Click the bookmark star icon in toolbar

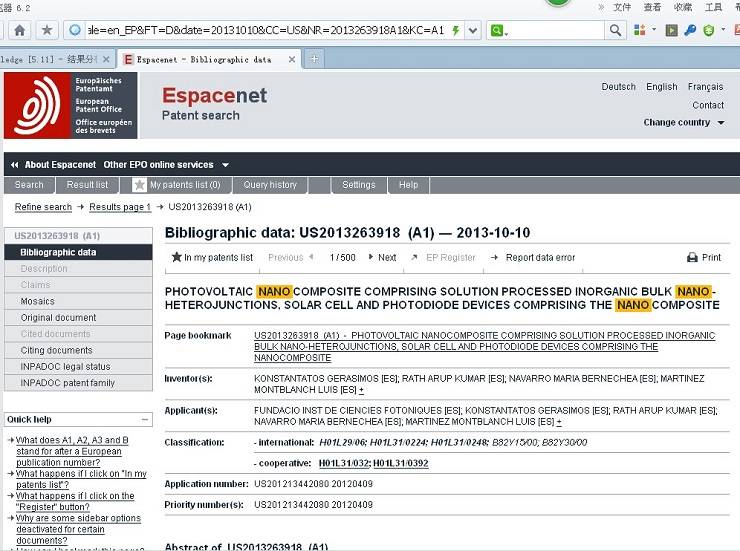coord(47,30)
